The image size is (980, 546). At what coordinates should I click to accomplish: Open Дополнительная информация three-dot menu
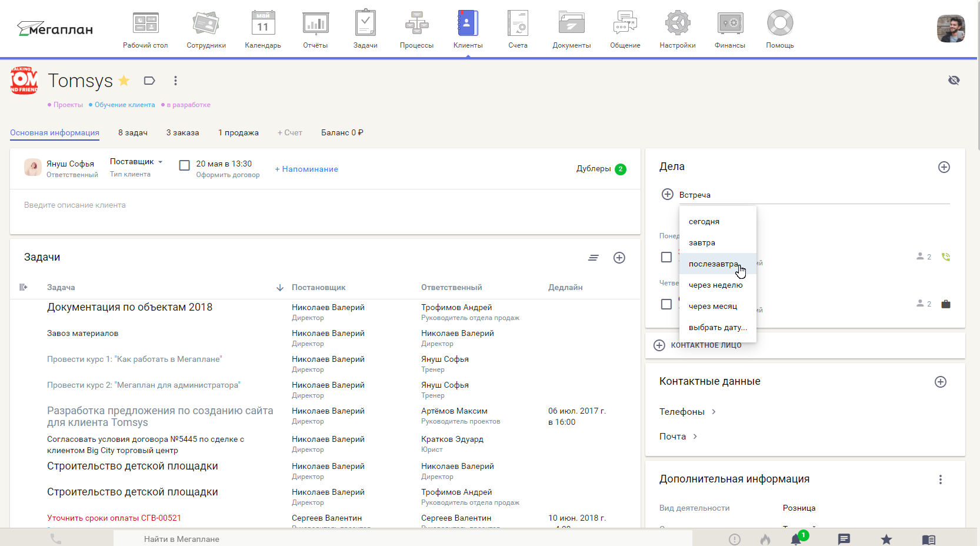pos(941,480)
